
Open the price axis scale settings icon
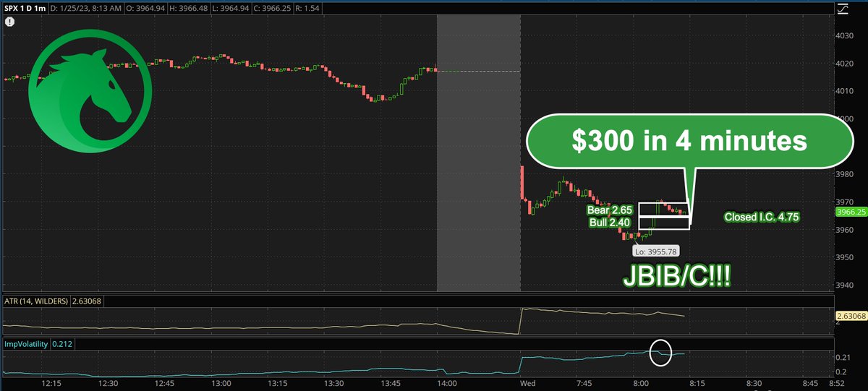pyautogui.click(x=842, y=9)
